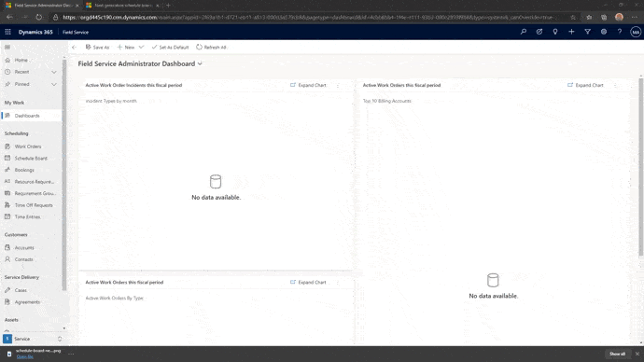
Task: Click the help question mark icon
Action: 620,32
